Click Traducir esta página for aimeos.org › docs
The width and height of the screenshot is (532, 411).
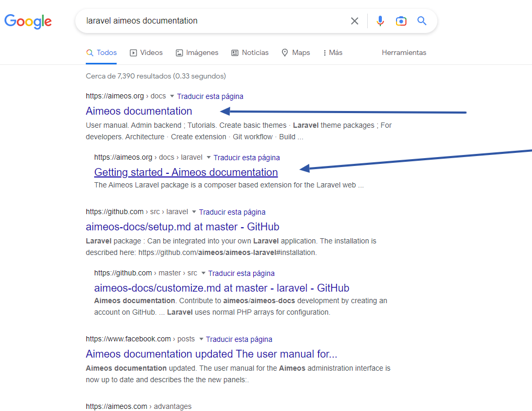point(210,96)
